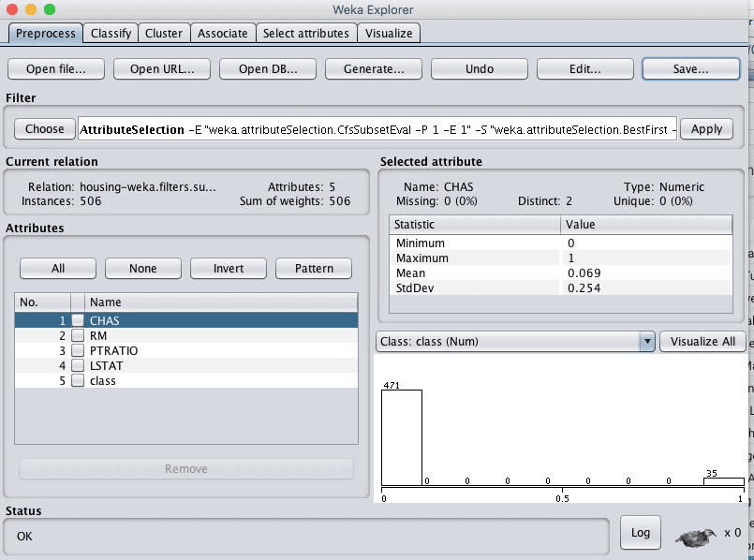Click the Statistic column header

point(475,225)
